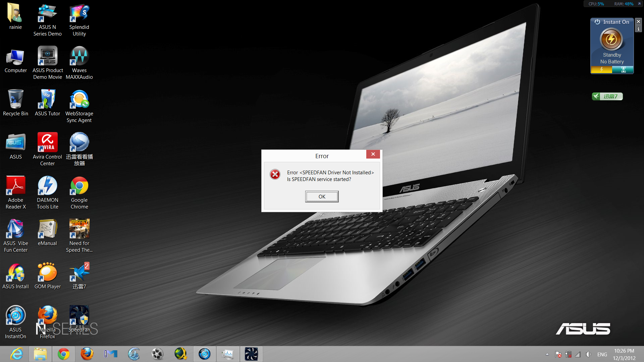Open Internet Explorer in taskbar
Image resolution: width=644 pixels, height=362 pixels.
tap(16, 354)
